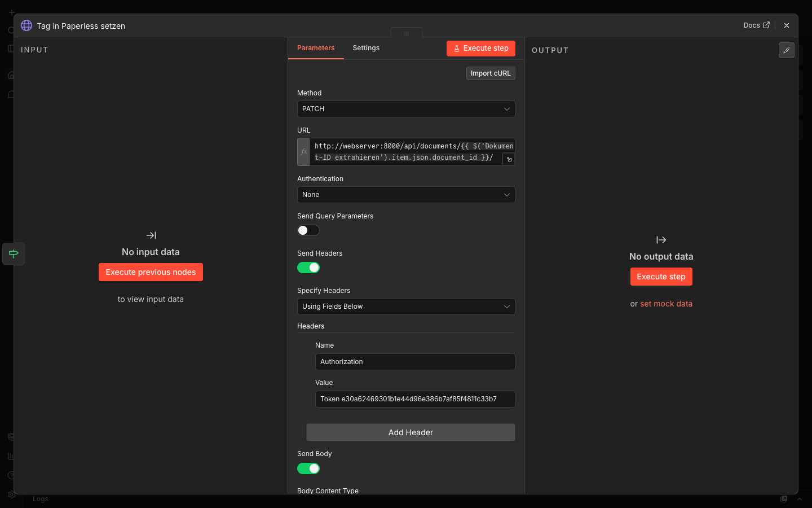Click the set mock data link
Screen dimensions: 812x508
[x=666, y=304]
